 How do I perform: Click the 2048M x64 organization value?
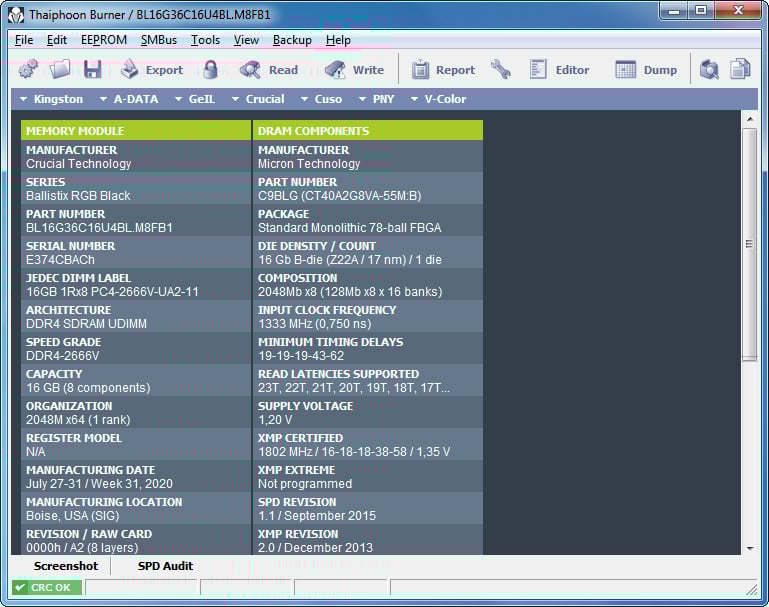(78, 420)
